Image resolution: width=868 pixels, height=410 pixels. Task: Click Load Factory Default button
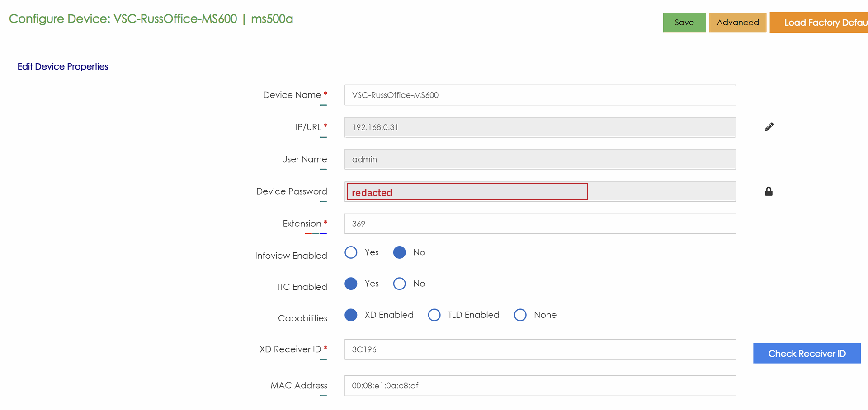819,23
